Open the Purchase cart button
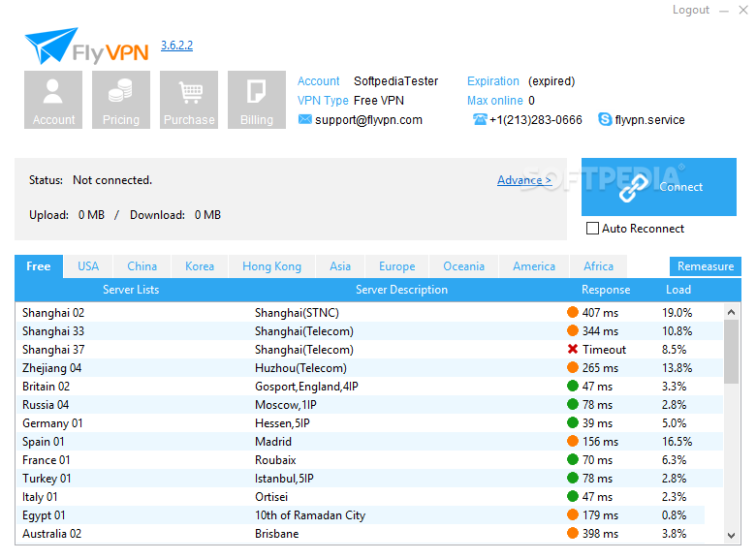Image resolution: width=756 pixels, height=560 pixels. coord(189,100)
